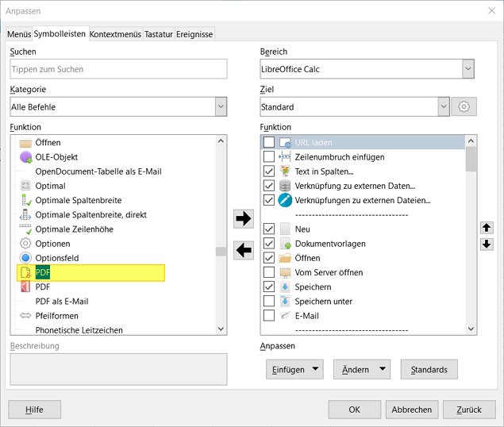Click the Speichern unter icon

tap(285, 302)
